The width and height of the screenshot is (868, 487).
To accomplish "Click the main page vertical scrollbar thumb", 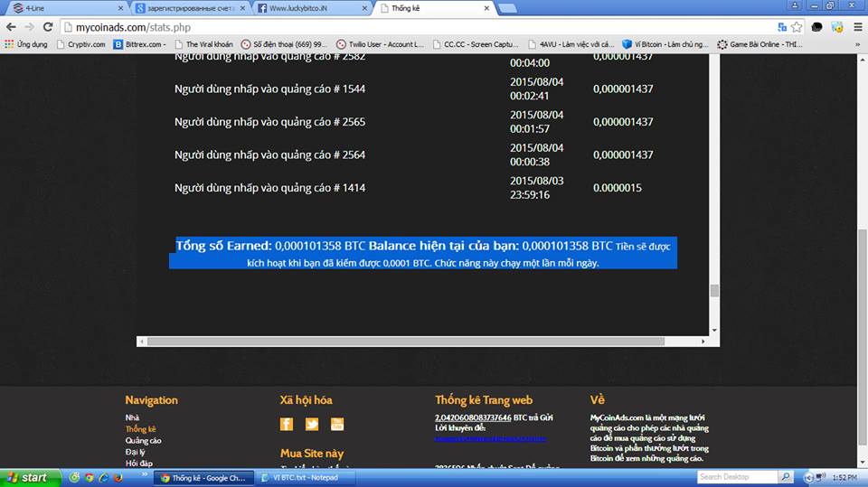I will [x=862, y=336].
